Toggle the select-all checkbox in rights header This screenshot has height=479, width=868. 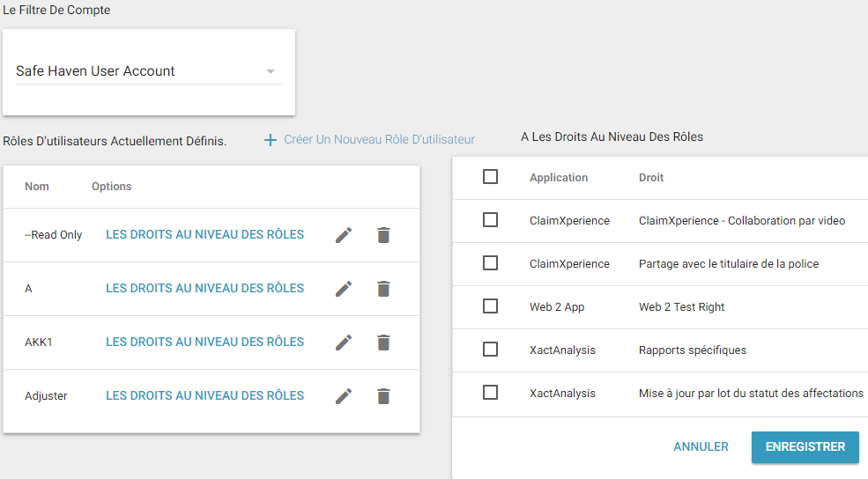(x=491, y=177)
